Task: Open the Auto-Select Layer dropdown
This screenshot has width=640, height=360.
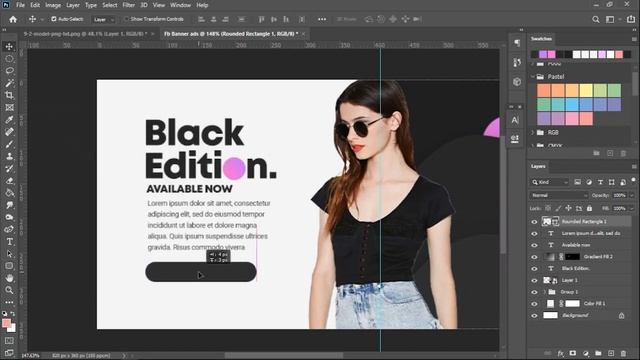Action: coord(103,19)
